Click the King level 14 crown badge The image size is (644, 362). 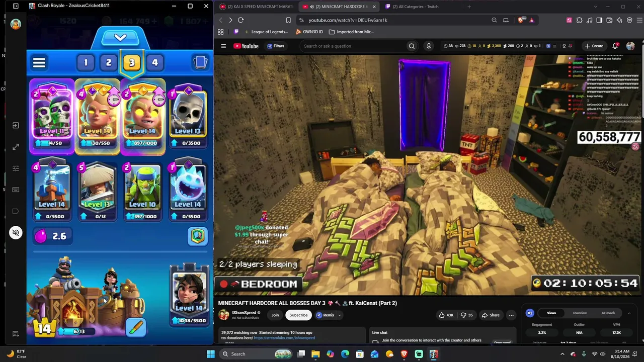[45, 329]
